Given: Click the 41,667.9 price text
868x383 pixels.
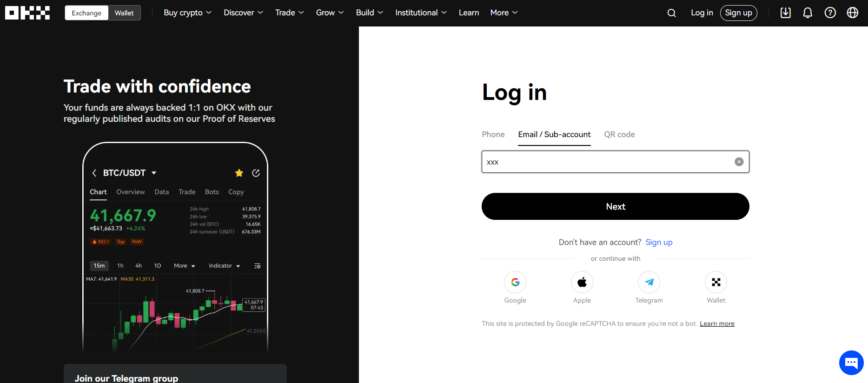Looking at the screenshot, I should pyautogui.click(x=123, y=215).
